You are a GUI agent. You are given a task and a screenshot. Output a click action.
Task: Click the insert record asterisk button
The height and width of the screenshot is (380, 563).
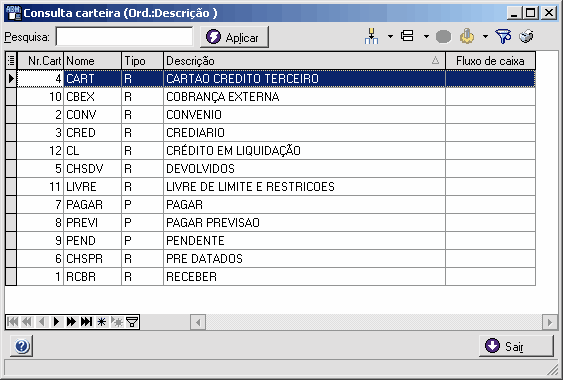102,321
